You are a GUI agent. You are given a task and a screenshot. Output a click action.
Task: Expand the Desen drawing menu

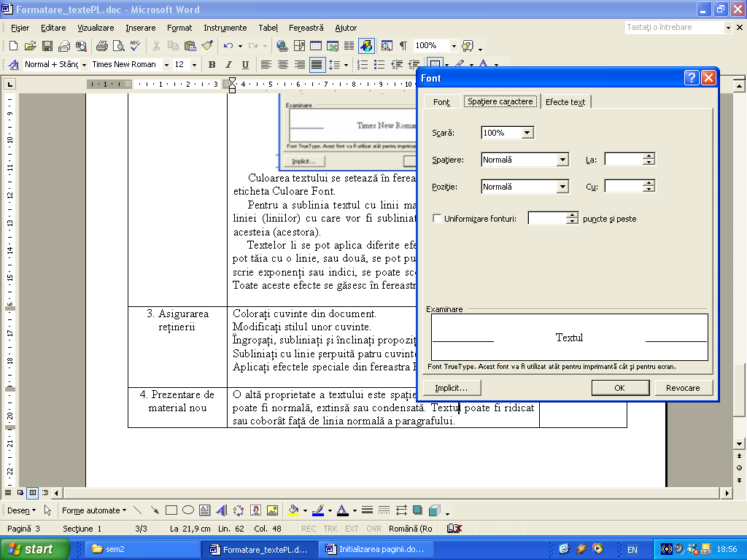click(21, 510)
